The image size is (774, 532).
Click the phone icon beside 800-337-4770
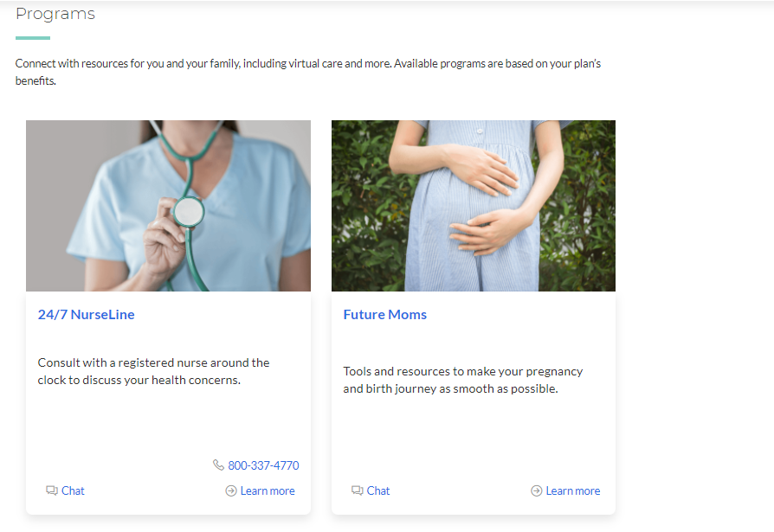point(218,465)
